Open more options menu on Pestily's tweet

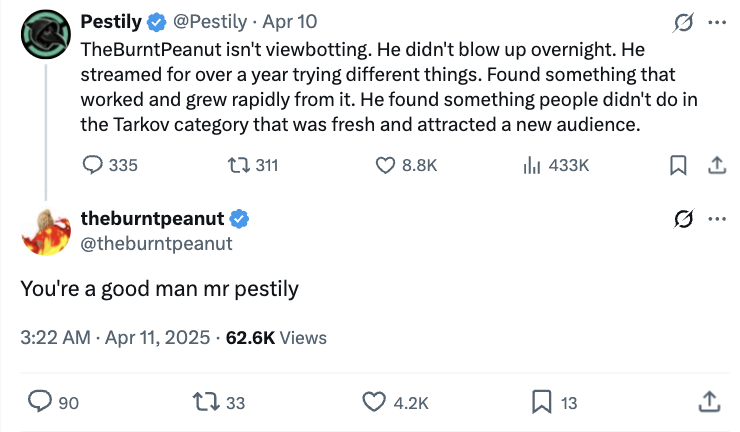click(716, 21)
